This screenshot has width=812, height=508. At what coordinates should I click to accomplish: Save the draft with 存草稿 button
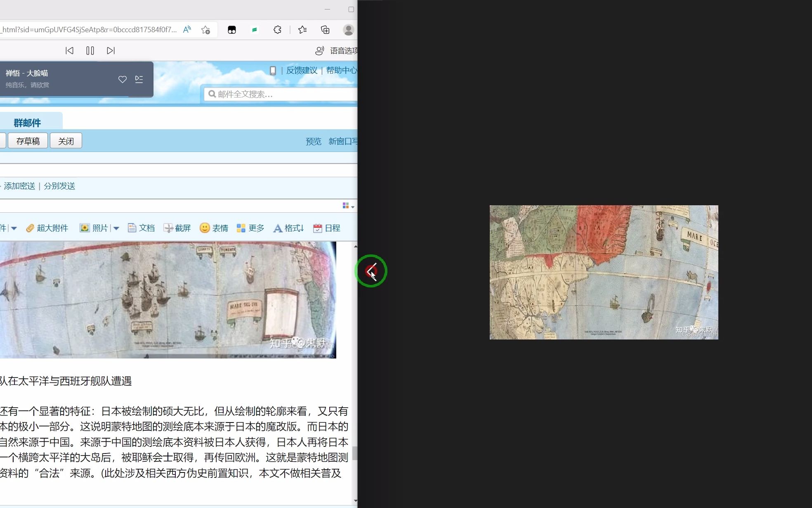(x=28, y=141)
